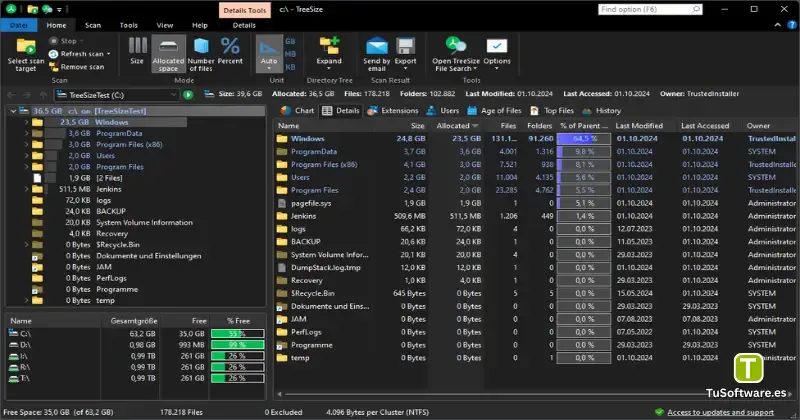Click the horizontal scrollbar in details pane
Screen dimensions: 800x420
click(x=536, y=394)
